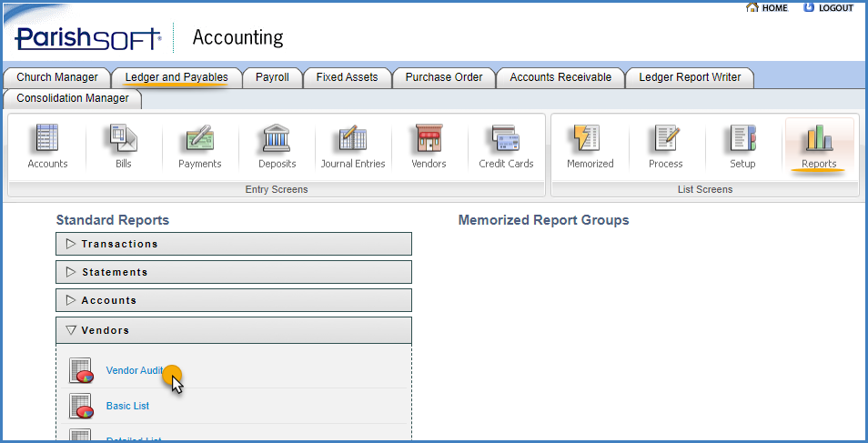868x443 pixels.
Task: Switch to the Consolidation Manager tab
Action: coord(73,98)
